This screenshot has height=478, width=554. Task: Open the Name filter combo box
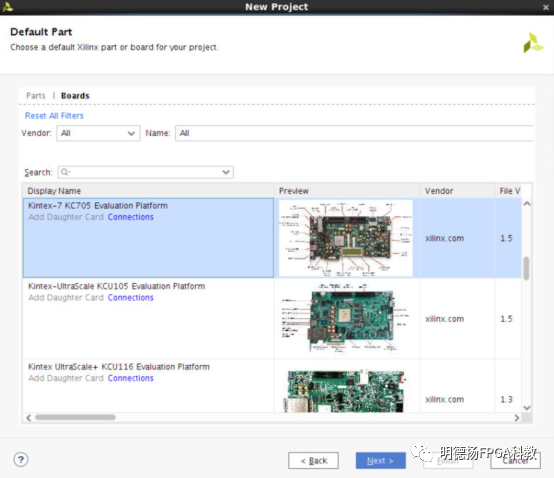354,133
